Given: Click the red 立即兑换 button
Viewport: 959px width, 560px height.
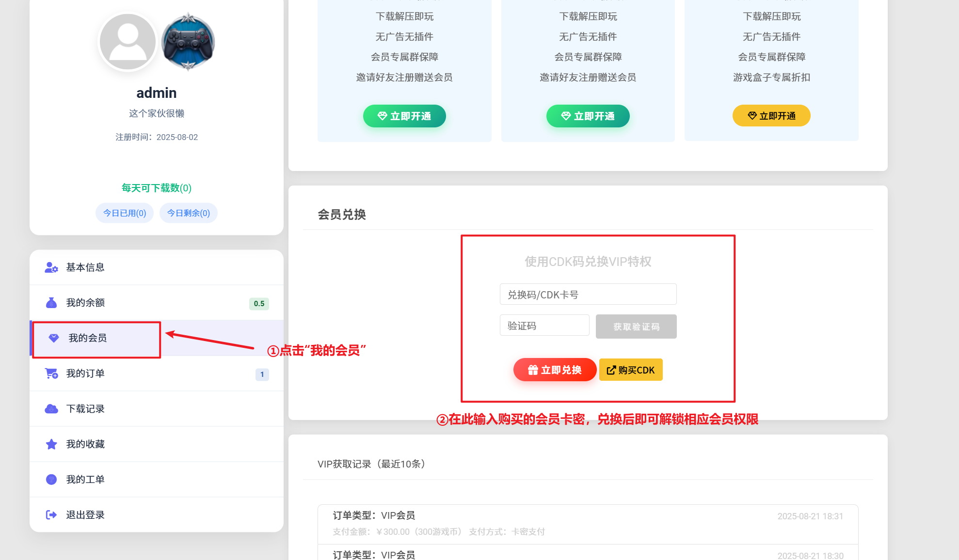Looking at the screenshot, I should coord(555,370).
